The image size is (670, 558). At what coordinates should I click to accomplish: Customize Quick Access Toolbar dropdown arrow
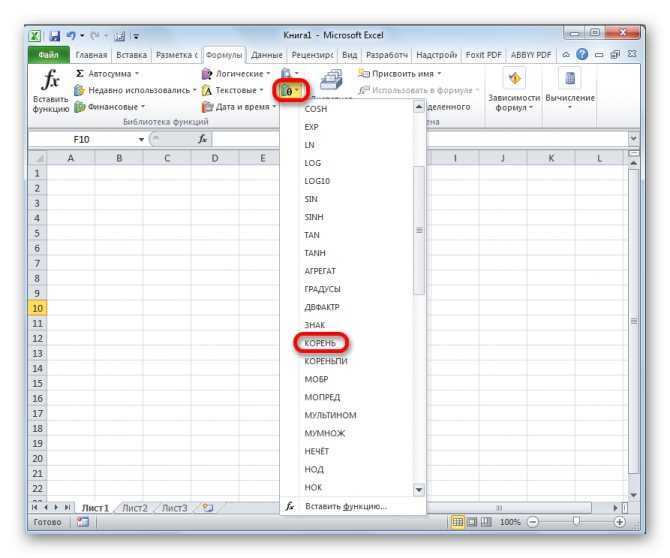pos(135,36)
